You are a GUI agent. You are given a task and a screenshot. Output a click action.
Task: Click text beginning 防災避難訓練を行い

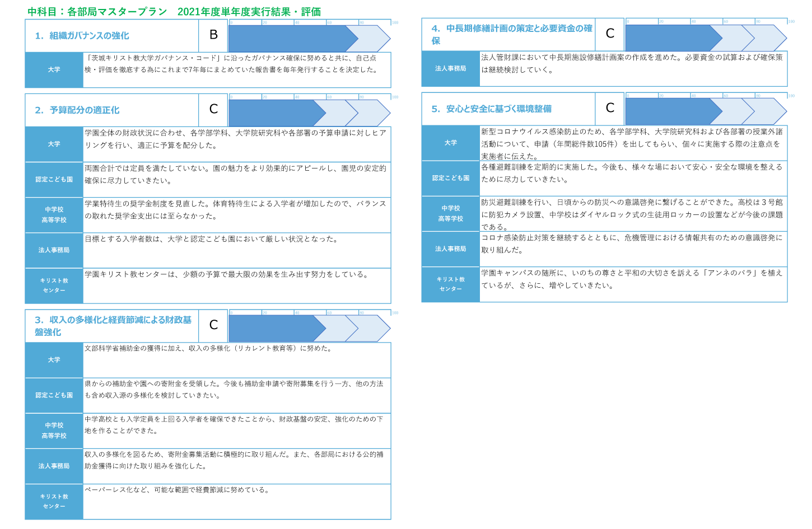(632, 214)
